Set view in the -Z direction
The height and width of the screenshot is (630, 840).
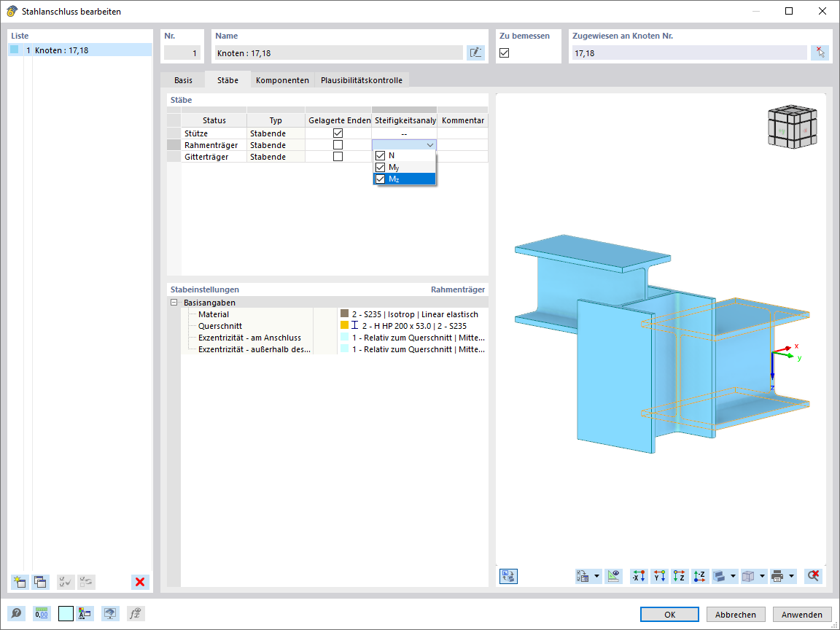(x=700, y=576)
